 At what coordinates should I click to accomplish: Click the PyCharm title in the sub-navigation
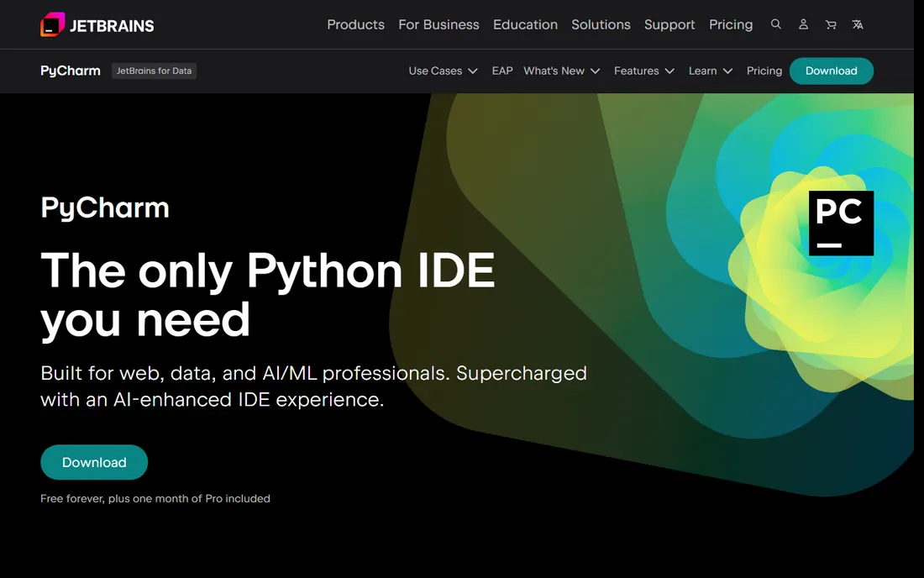pos(70,71)
